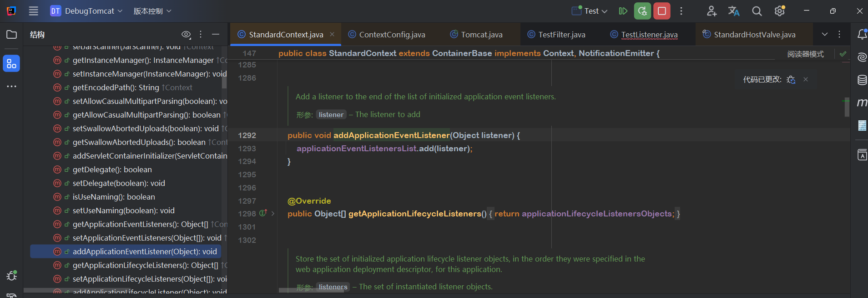868x298 pixels.
Task: Select setDelegate(boolean) in structure tree
Action: point(119,183)
